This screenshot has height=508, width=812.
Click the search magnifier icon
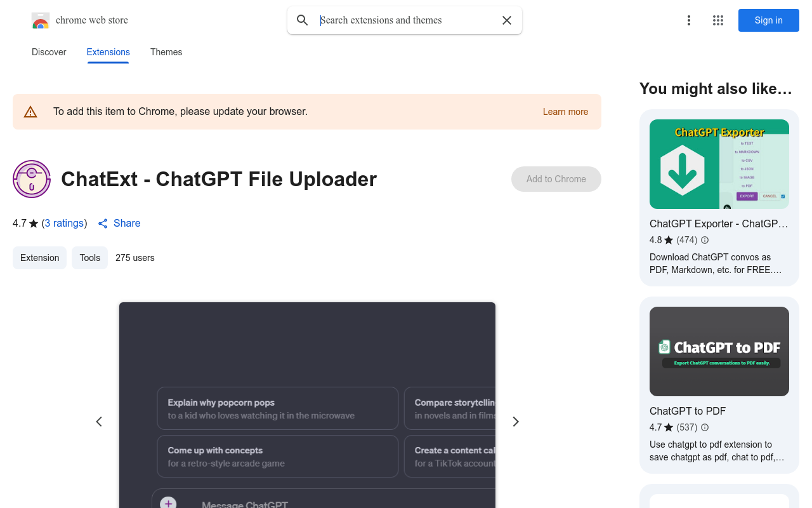point(303,20)
